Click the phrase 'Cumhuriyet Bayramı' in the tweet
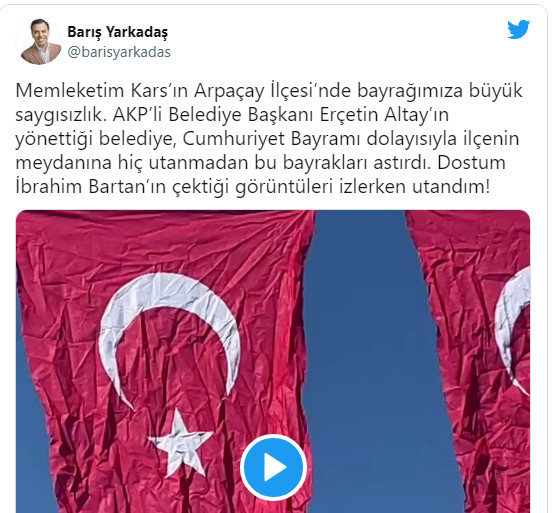The width and height of the screenshot is (552, 513). click(271, 139)
